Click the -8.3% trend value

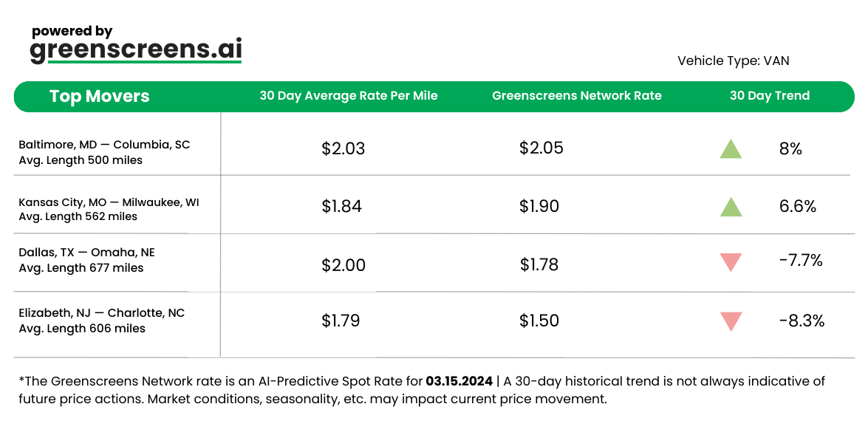[802, 321]
